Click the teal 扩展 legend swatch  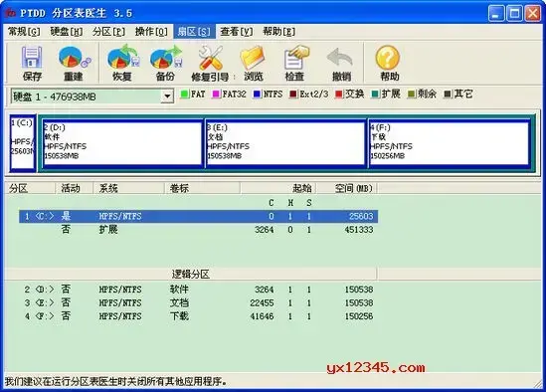375,95
